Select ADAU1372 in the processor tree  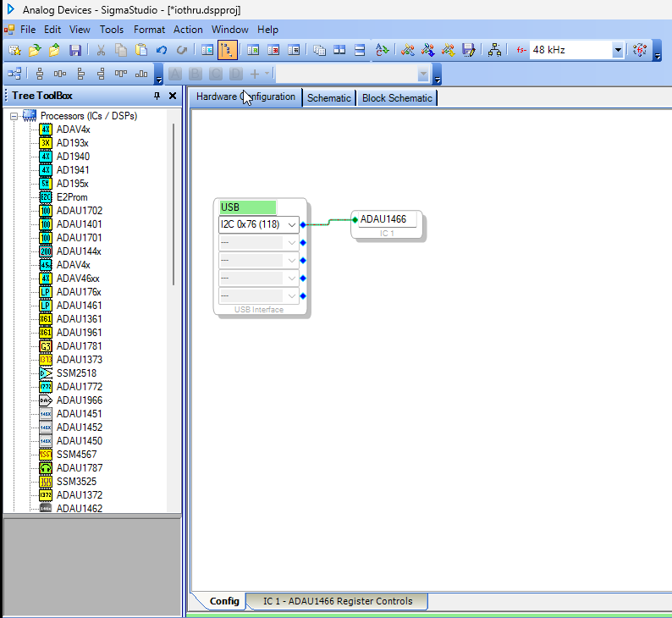click(x=80, y=495)
